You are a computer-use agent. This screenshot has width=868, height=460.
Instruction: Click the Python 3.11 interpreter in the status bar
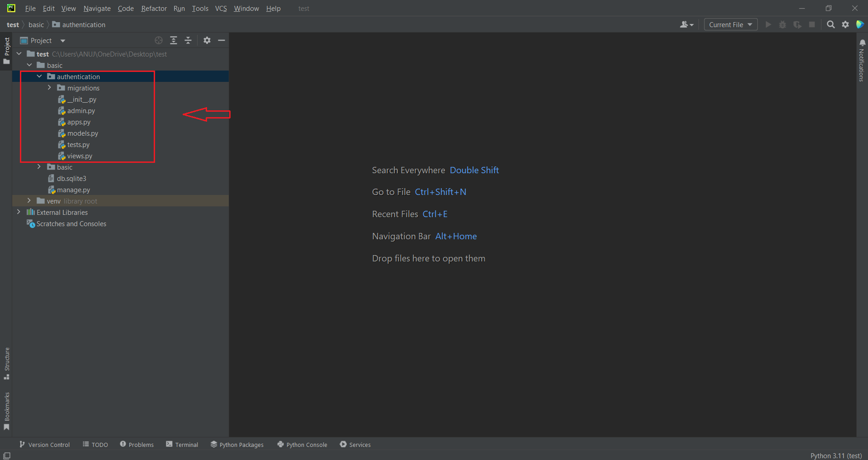[835, 455]
